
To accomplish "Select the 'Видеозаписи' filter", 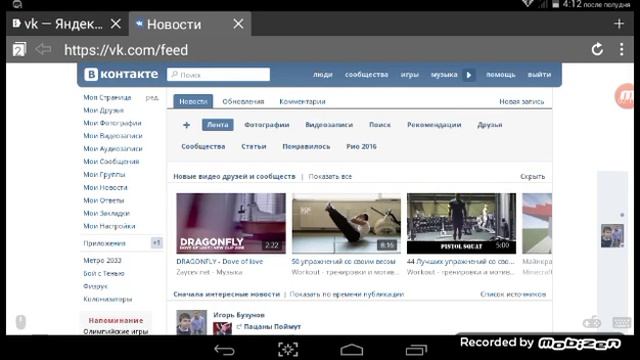I will click(329, 125).
